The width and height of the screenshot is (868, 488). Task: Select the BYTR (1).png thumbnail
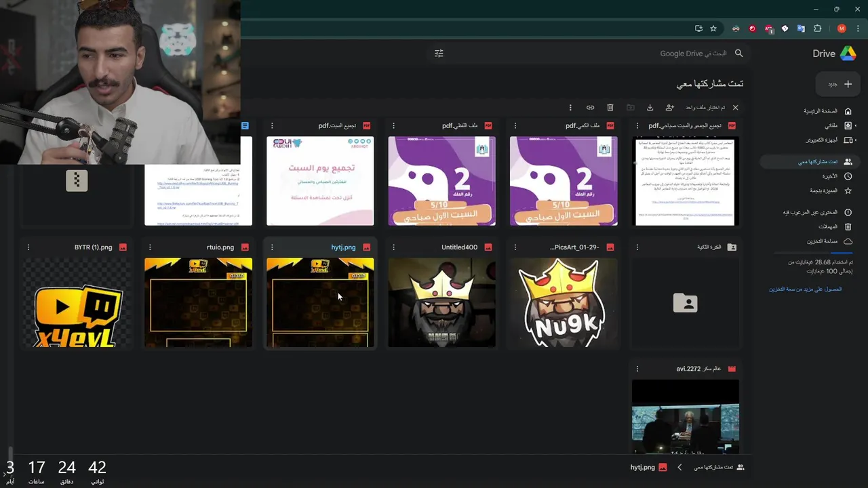tap(77, 302)
